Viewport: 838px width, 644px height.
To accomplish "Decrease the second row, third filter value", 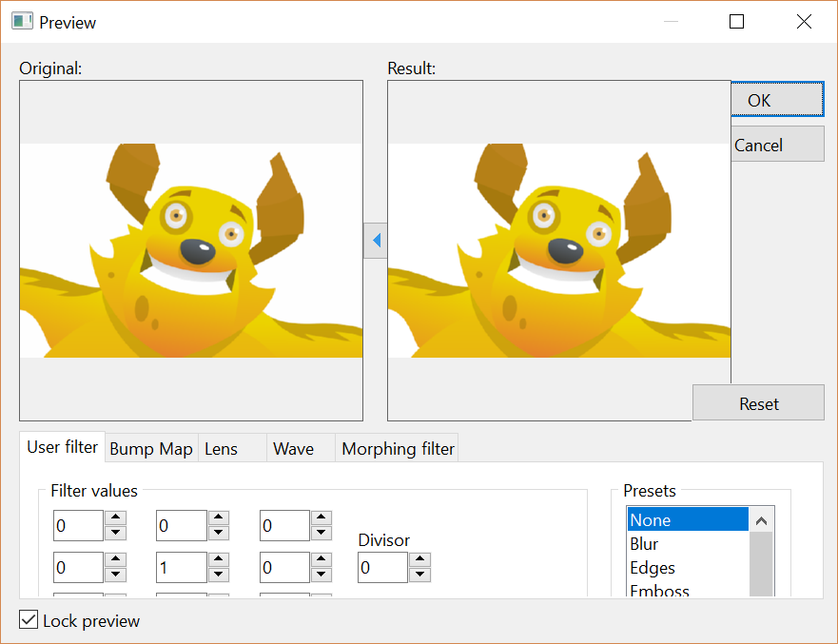I will coord(322,575).
